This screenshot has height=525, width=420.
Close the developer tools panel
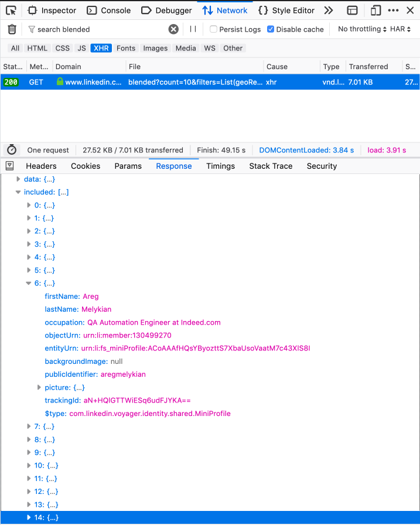click(410, 11)
